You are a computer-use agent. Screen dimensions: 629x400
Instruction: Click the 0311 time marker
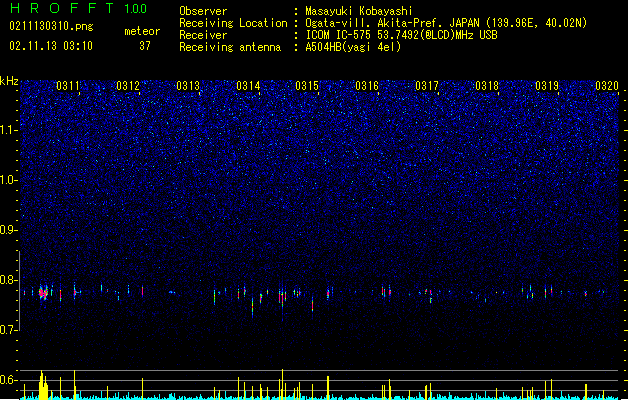tap(68, 86)
